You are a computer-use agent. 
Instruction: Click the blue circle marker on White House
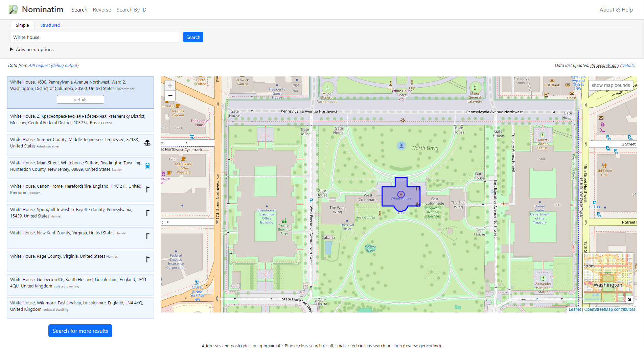(401, 194)
